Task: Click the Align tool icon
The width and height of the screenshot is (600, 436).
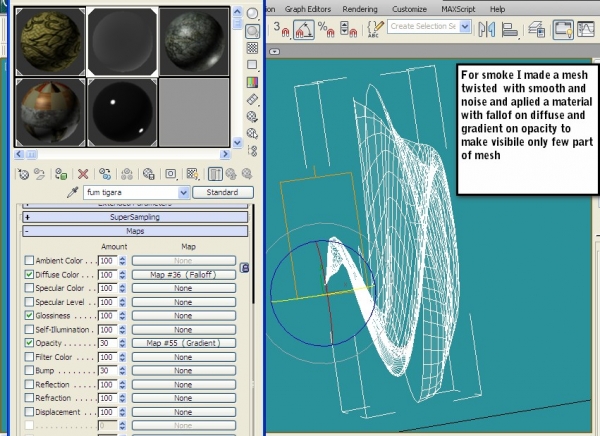Action: (x=509, y=29)
